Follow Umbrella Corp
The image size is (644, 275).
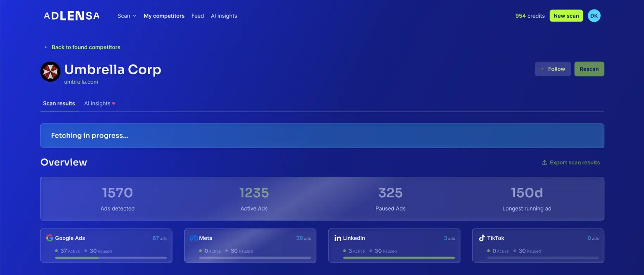coord(553,69)
